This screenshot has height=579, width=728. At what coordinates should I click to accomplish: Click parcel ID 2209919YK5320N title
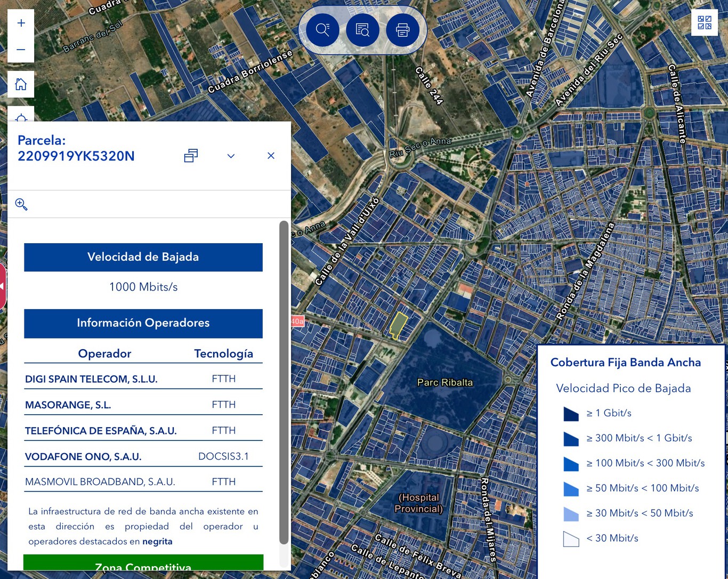point(76,156)
